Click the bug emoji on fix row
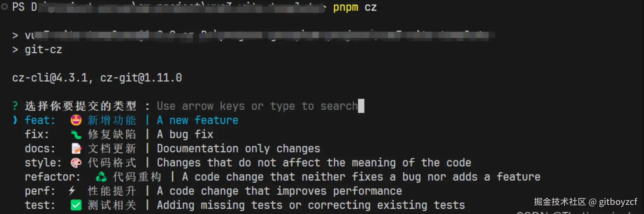 click(x=76, y=134)
